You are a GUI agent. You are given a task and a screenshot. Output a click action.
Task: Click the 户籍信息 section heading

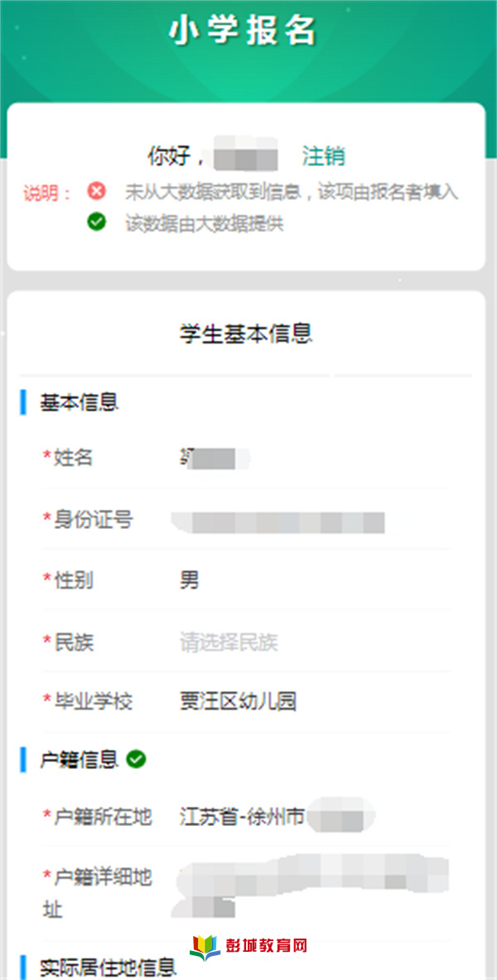[80, 759]
